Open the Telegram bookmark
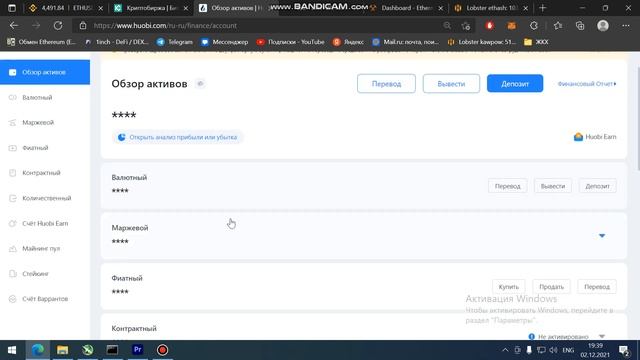Screen dimensions: 640x360 (x=175, y=42)
